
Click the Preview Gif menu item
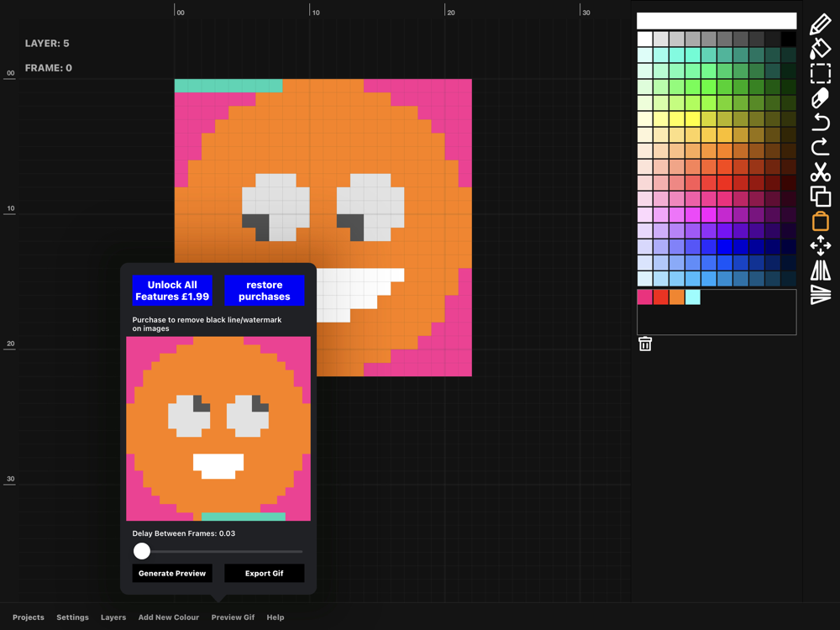pyautogui.click(x=233, y=617)
